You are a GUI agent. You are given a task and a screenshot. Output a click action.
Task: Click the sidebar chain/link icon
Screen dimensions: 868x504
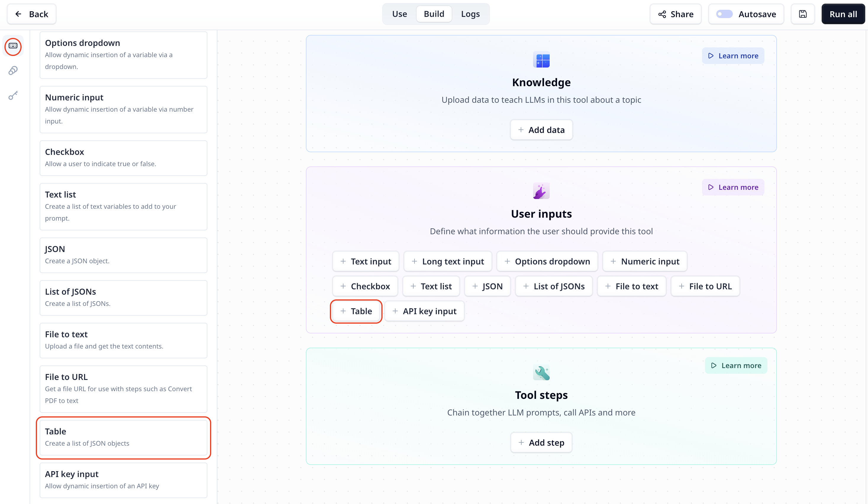coord(13,71)
